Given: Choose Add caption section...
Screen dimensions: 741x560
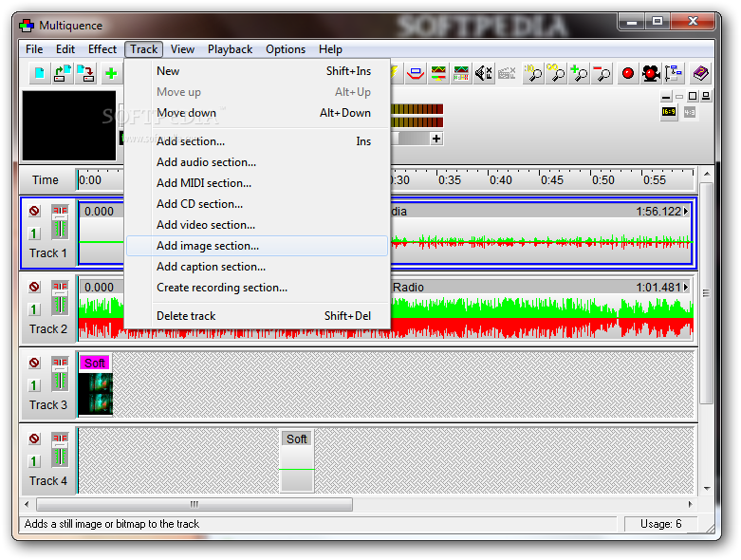Looking at the screenshot, I should (x=257, y=267).
